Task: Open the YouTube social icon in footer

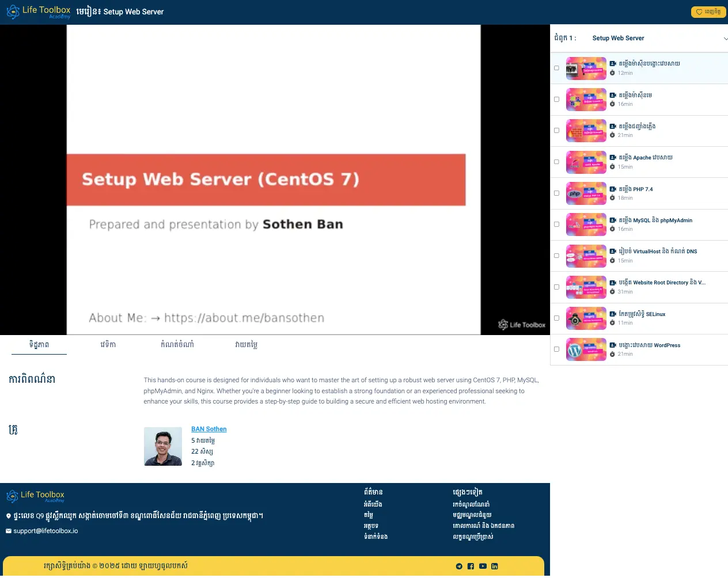Action: (x=483, y=566)
